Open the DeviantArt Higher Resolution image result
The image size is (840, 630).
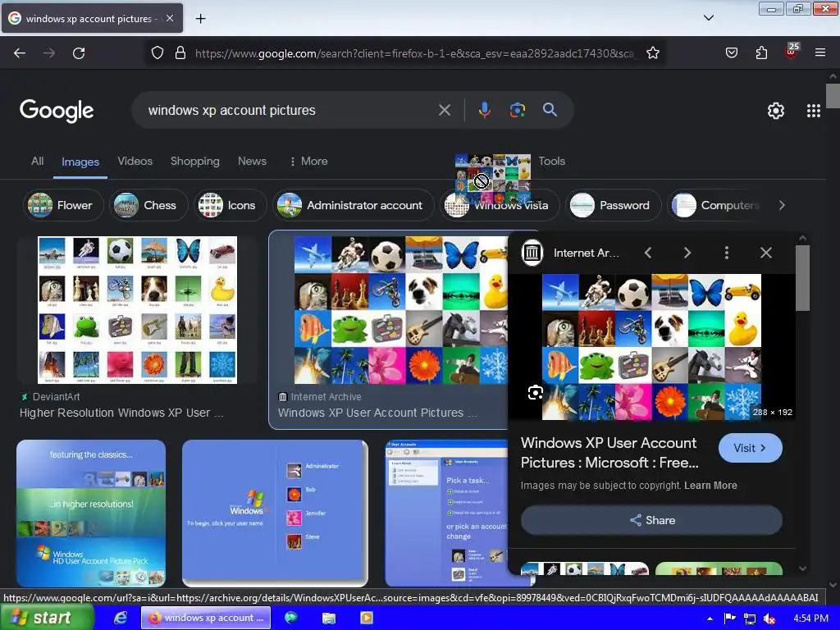coord(137,309)
